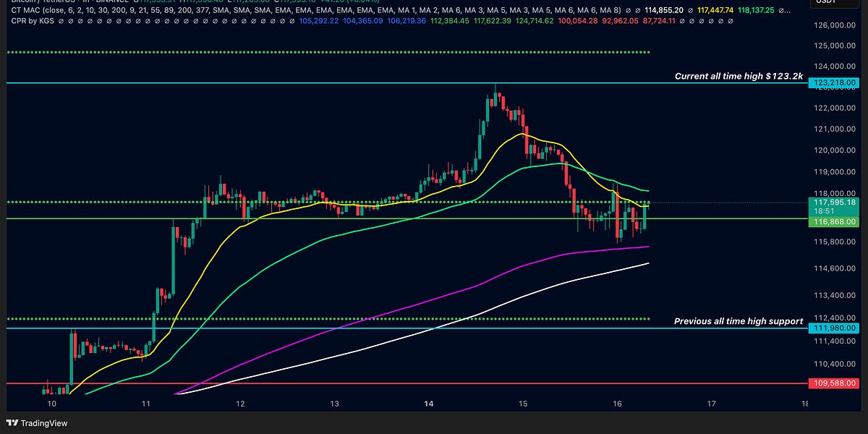This screenshot has width=868, height=434.
Task: Select the 'Previous all time high support' annotation
Action: [739, 321]
